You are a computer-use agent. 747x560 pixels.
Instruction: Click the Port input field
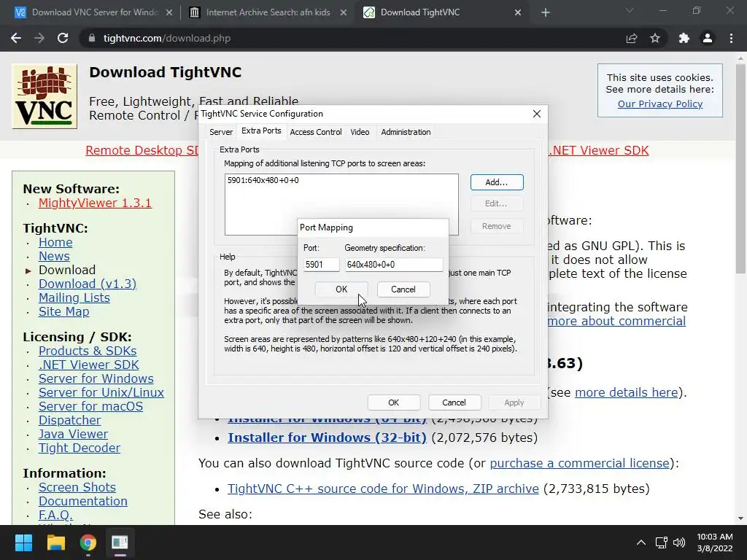coord(321,264)
